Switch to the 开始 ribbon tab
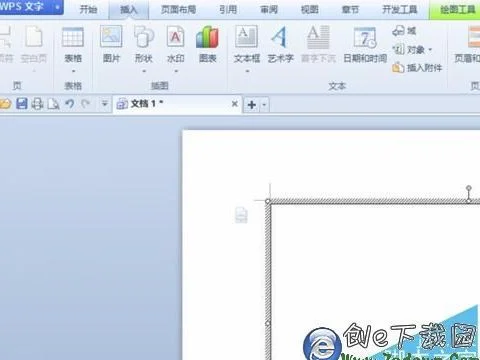The width and height of the screenshot is (480, 360). [88, 9]
